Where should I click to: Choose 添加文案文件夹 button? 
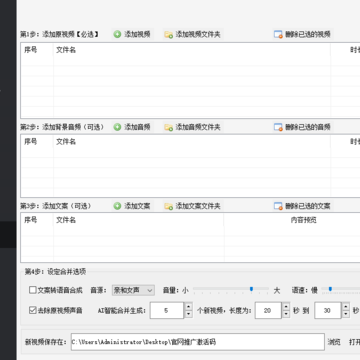pos(192,206)
